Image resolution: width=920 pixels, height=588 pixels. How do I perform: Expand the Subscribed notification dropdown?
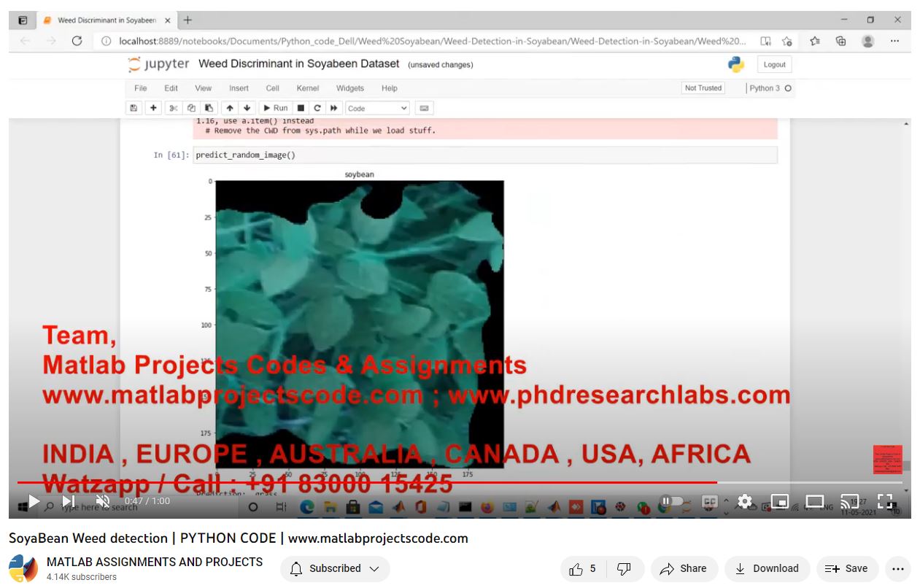[x=335, y=569]
